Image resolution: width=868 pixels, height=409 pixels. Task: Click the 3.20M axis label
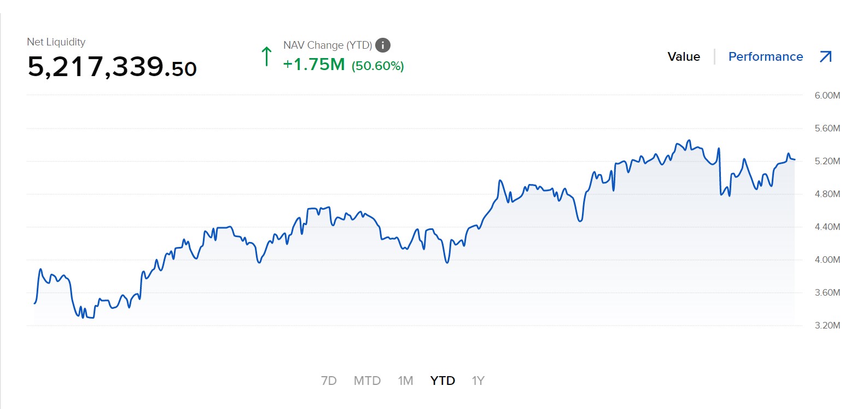[x=827, y=325]
